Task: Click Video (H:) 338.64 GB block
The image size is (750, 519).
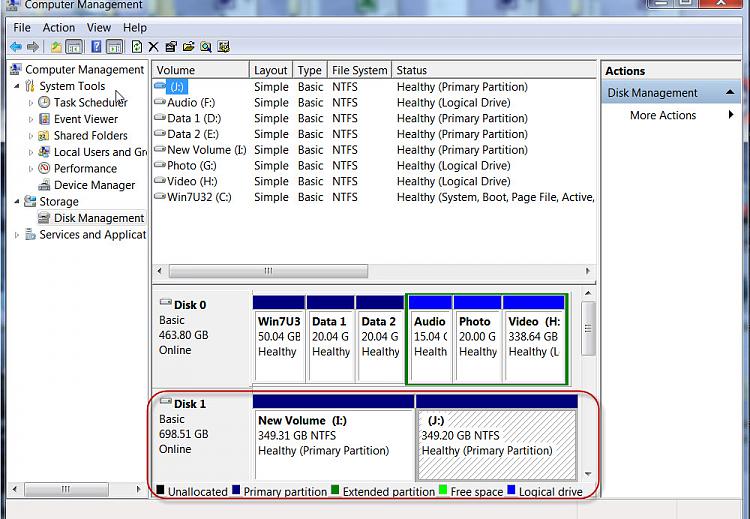Action: [x=534, y=339]
